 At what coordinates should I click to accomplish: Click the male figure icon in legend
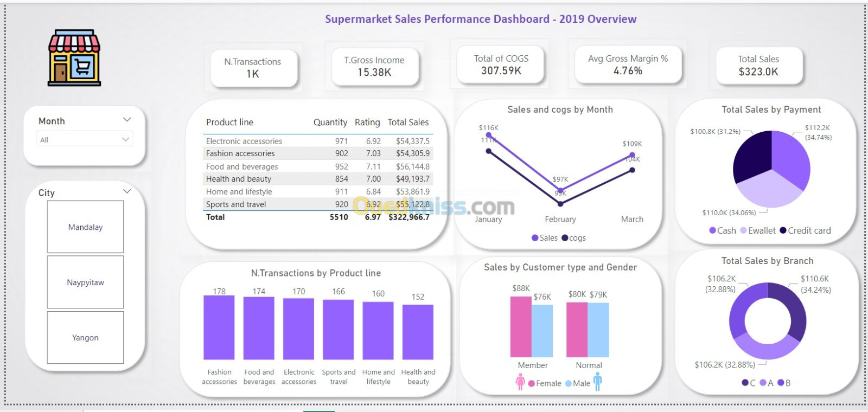pyautogui.click(x=597, y=382)
